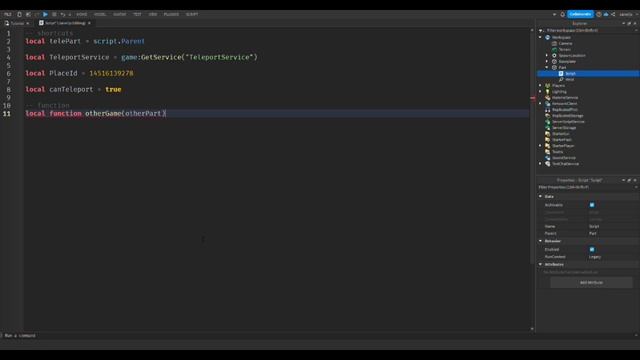The height and width of the screenshot is (360, 640).
Task: Click the help icon beside Collaborate
Action: tap(599, 14)
